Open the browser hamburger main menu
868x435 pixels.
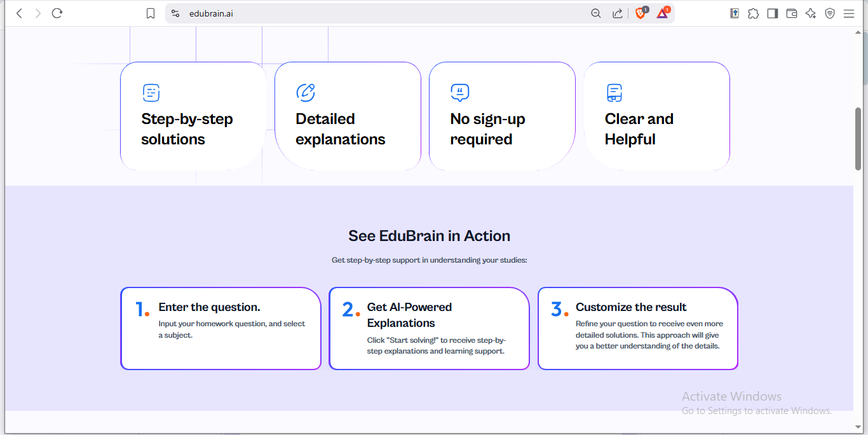pyautogui.click(x=849, y=13)
